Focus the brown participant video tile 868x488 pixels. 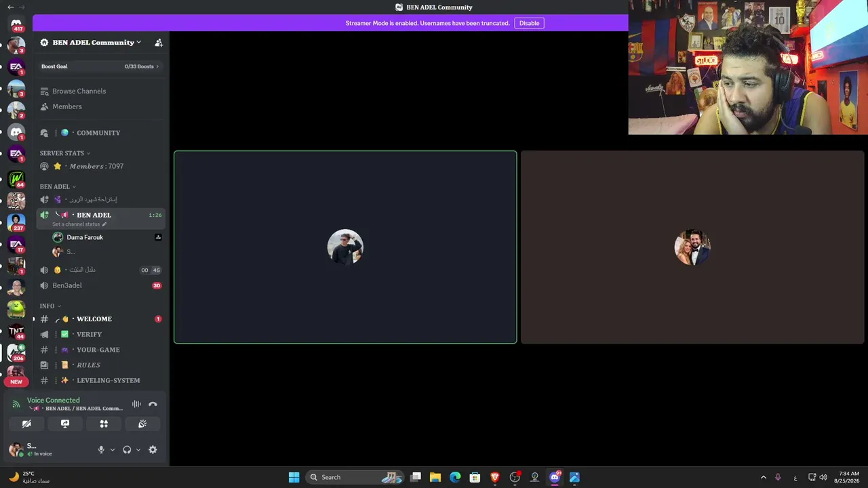point(692,247)
